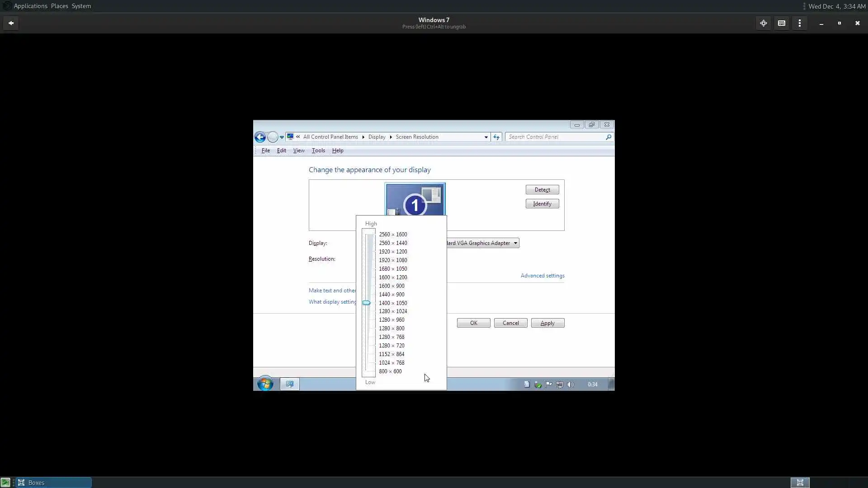
Task: Click the address bar refresh icon
Action: (x=496, y=137)
